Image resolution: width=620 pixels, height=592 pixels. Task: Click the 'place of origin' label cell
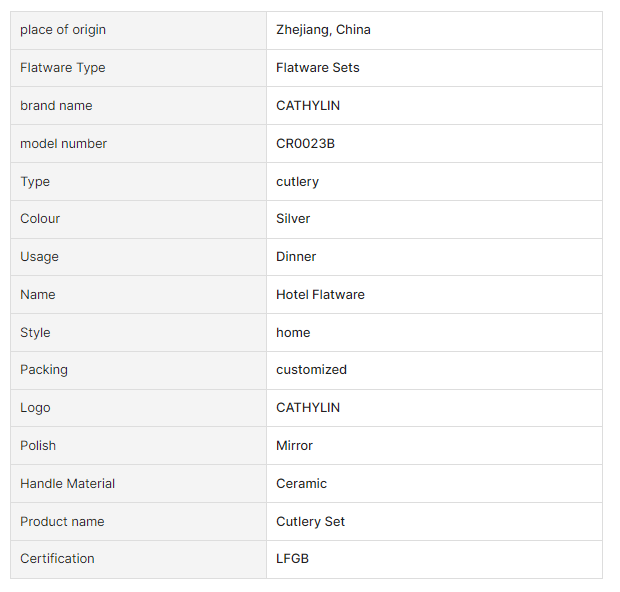click(x=63, y=30)
